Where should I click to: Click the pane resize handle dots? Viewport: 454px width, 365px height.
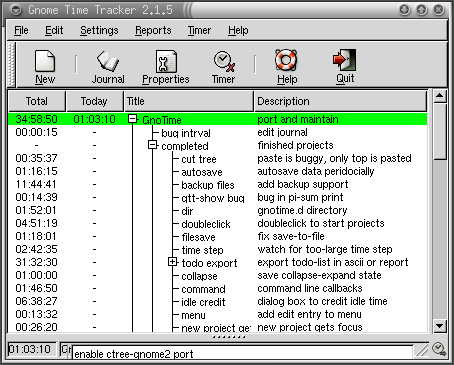pos(229,337)
